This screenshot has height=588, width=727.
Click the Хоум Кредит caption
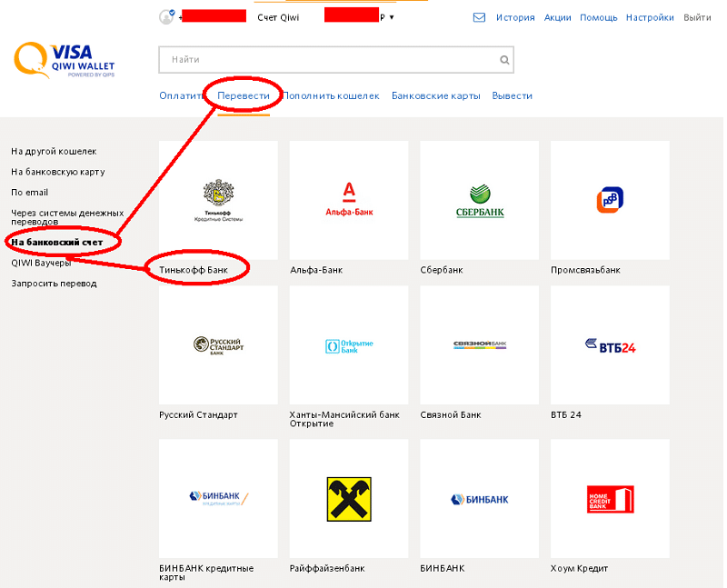point(580,568)
